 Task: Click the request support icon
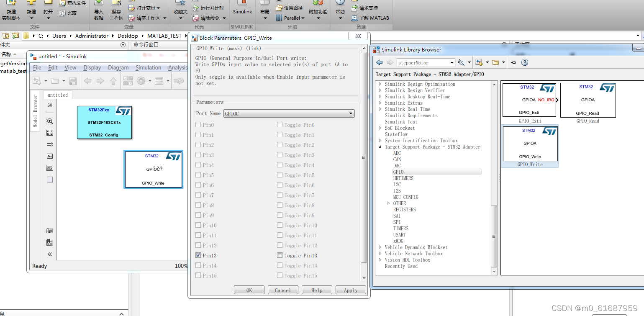(354, 8)
